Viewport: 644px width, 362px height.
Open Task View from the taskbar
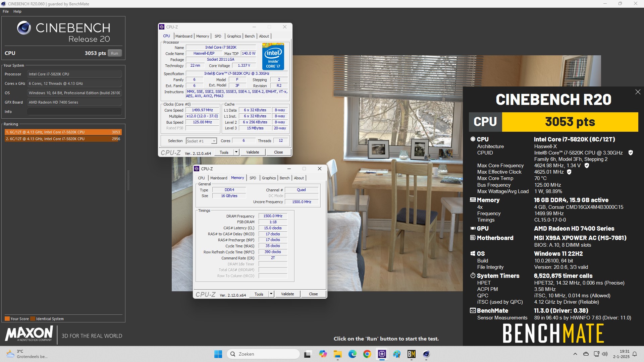308,354
